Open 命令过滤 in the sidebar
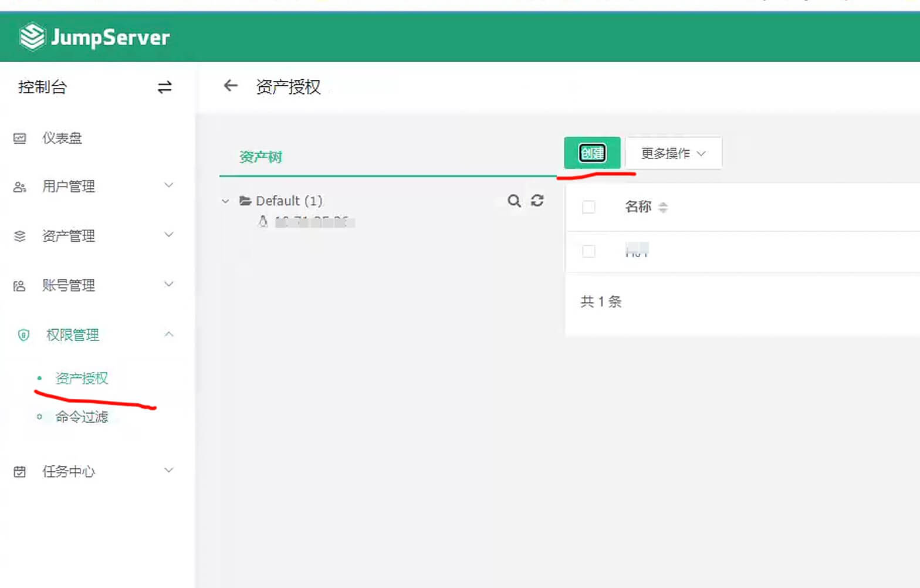Image resolution: width=920 pixels, height=588 pixels. coord(82,417)
